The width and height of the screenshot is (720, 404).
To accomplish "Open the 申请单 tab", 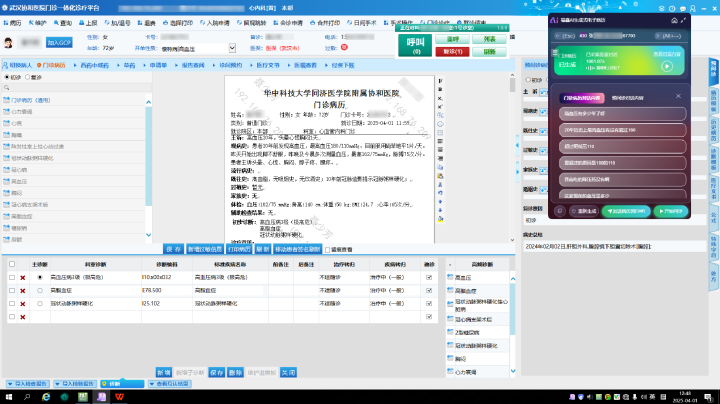I will click(158, 65).
